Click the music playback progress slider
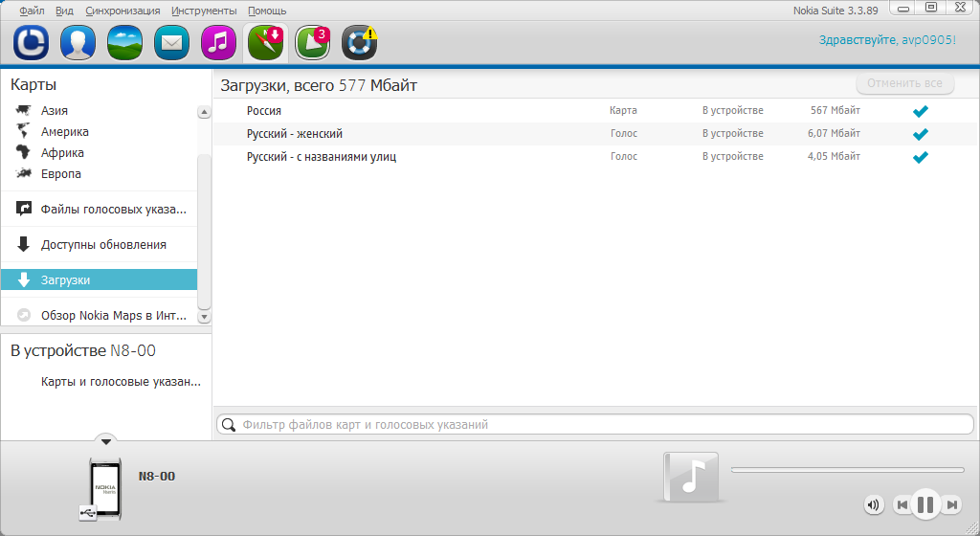 [847, 470]
